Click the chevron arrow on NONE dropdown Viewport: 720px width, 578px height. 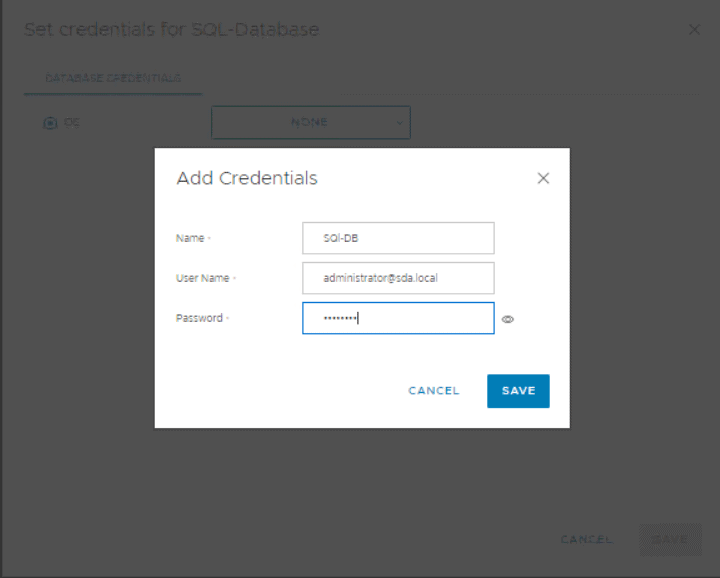coord(399,122)
